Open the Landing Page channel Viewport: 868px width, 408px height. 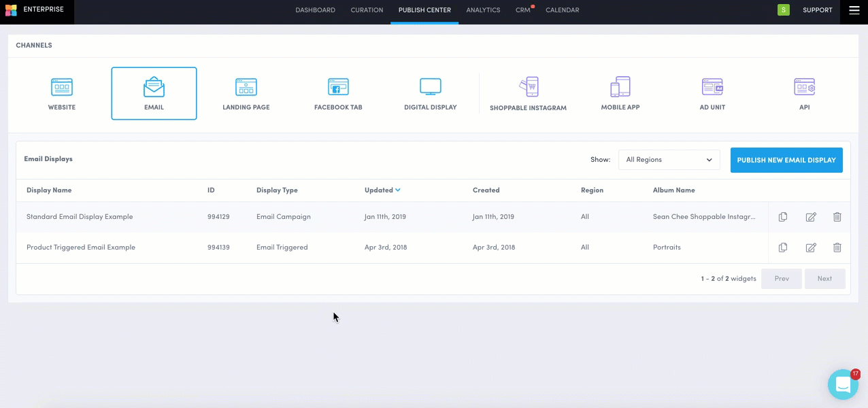(x=246, y=93)
